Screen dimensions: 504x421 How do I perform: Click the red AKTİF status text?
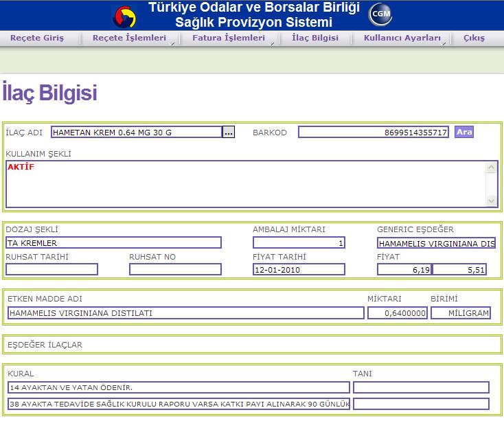point(21,167)
